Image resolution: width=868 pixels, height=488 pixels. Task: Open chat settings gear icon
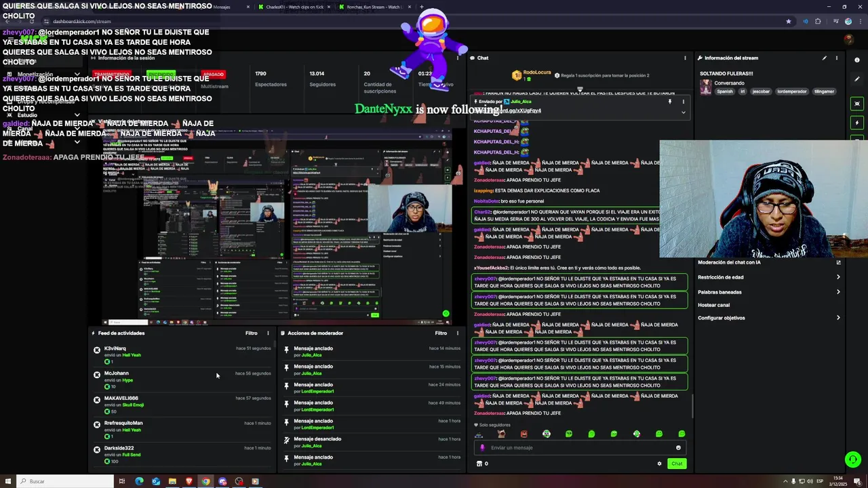point(659,464)
